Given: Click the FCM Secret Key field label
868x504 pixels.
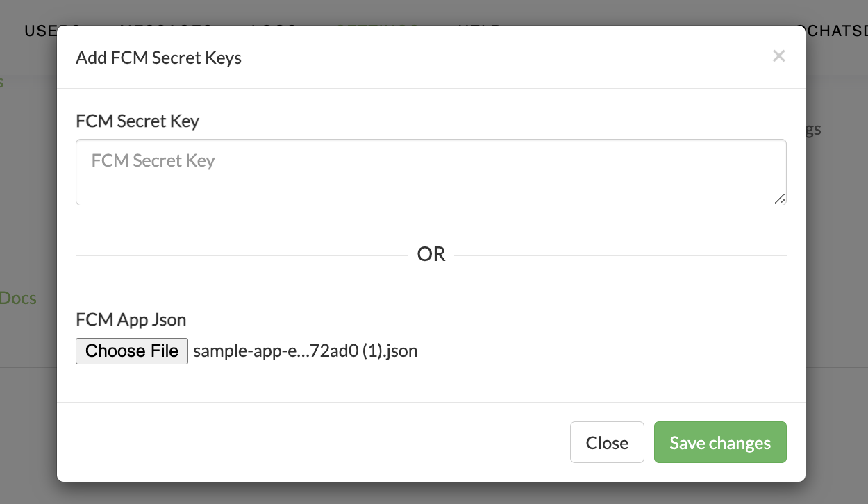Looking at the screenshot, I should (137, 121).
